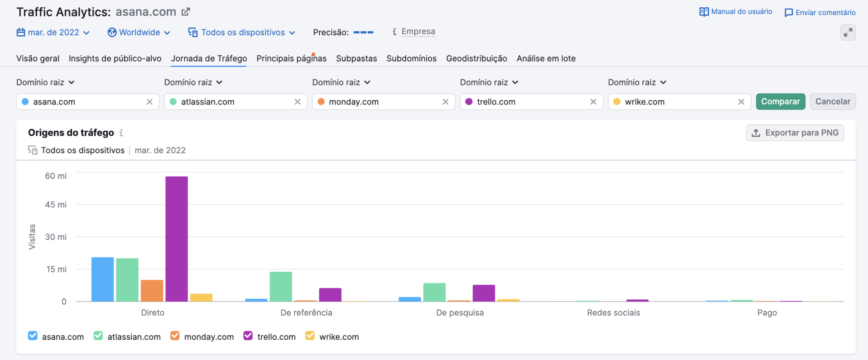Expand Domínio raiz dropdown above trello.com
This screenshot has width=868, height=360.
click(x=489, y=82)
